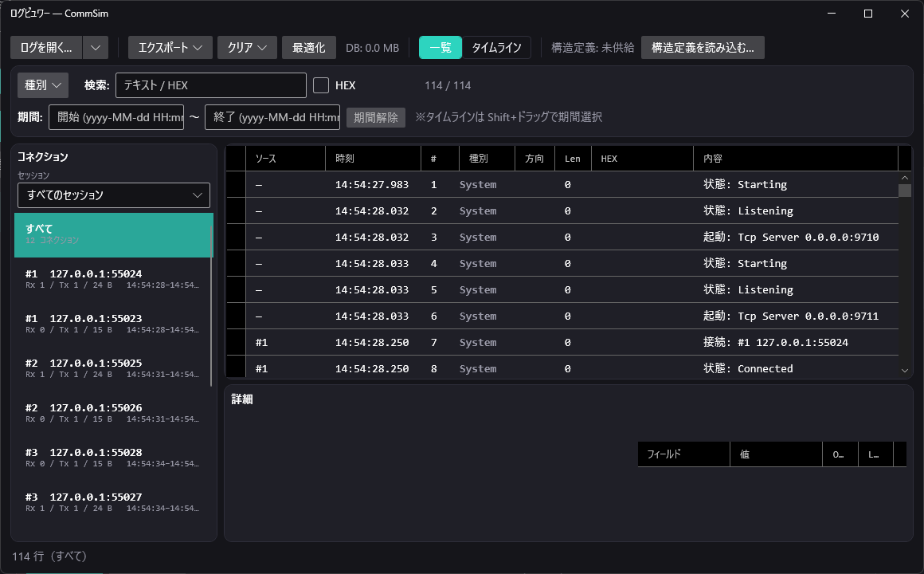Select log row 1 状態: Starting
This screenshot has height=574, width=924.
(x=563, y=185)
